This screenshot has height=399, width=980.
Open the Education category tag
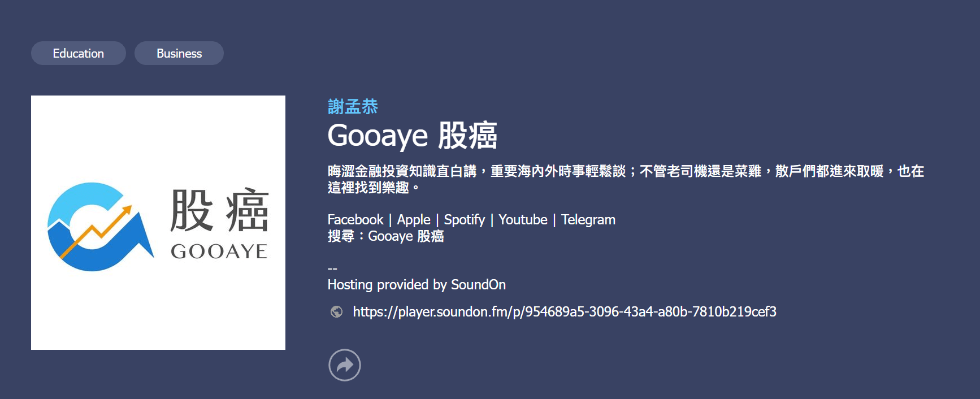79,53
